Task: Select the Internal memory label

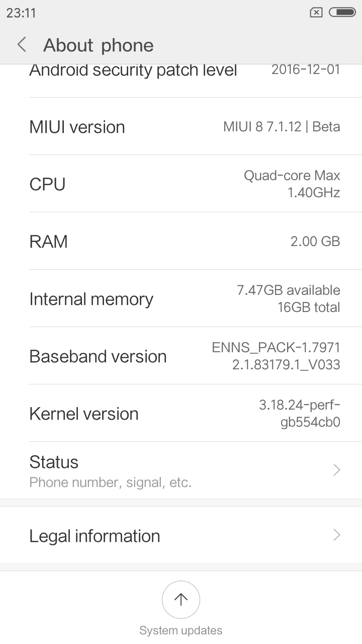Action: (x=91, y=299)
